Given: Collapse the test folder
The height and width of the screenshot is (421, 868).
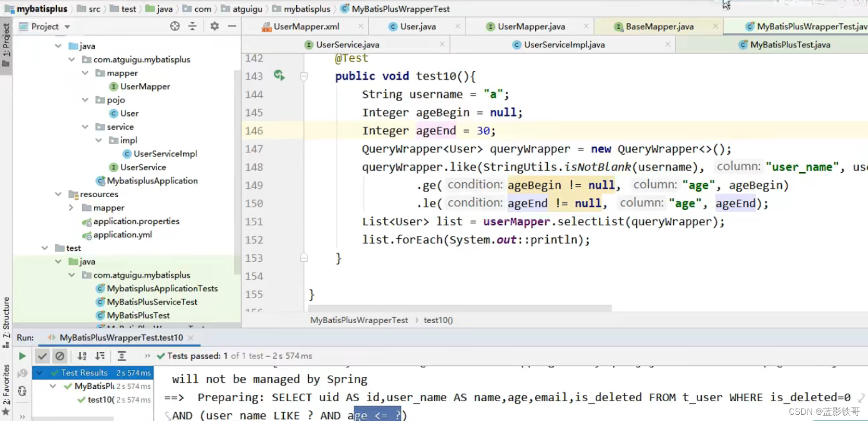Looking at the screenshot, I should point(44,248).
